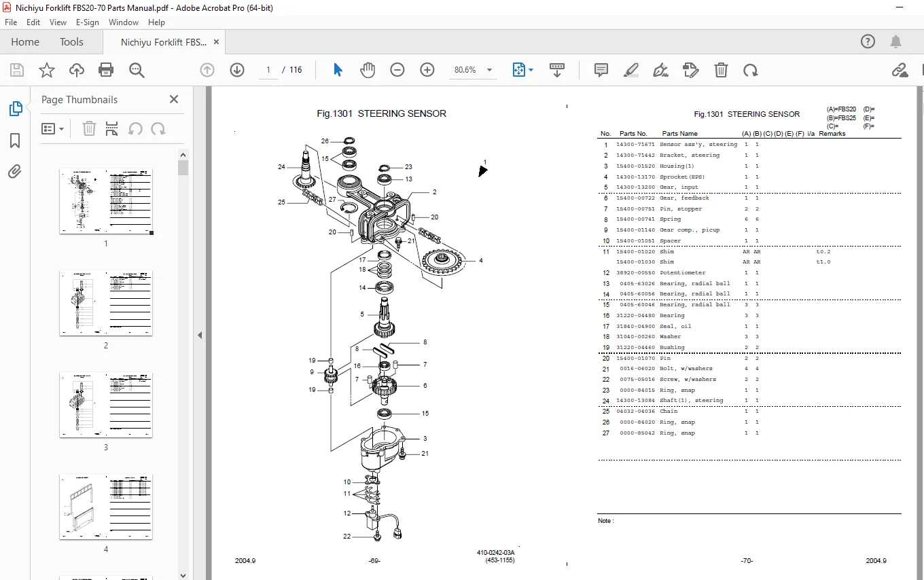This screenshot has width=924, height=580.
Task: Activate the Selection arrow tool
Action: click(338, 70)
